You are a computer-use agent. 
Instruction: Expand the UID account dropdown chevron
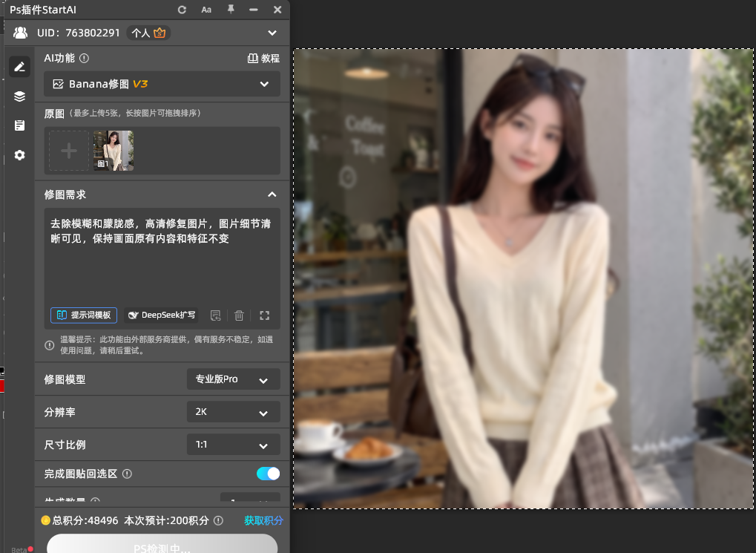pyautogui.click(x=272, y=33)
